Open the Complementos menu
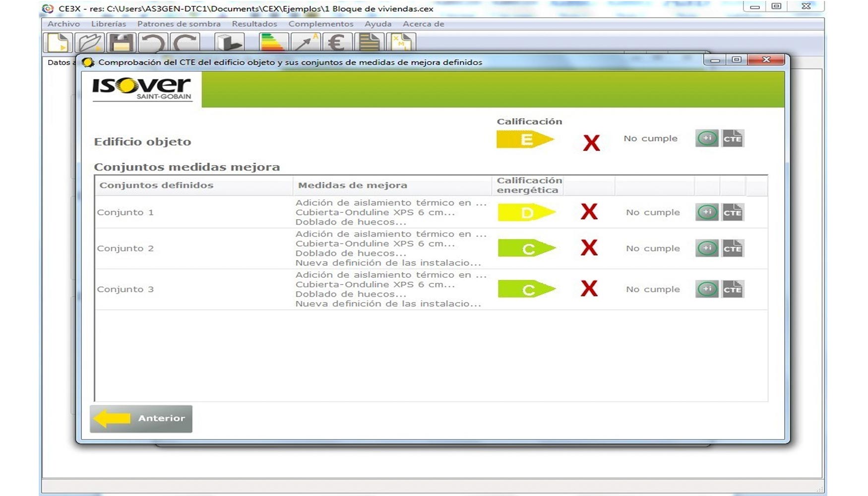The width and height of the screenshot is (868, 496). point(321,24)
